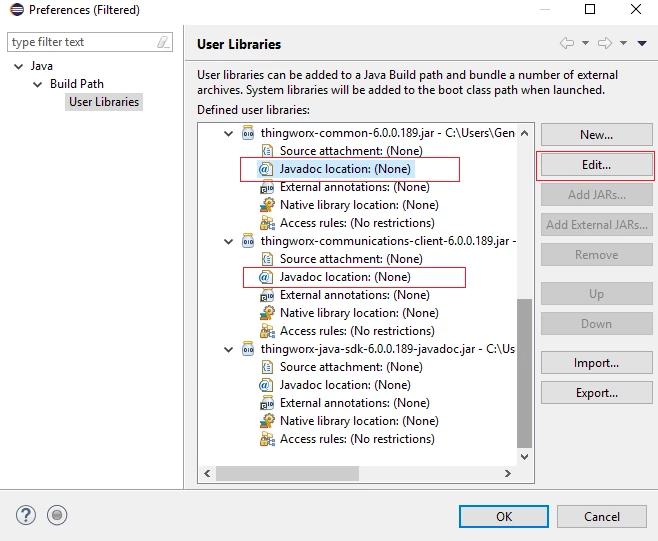Go back with the left arrow icon
This screenshot has width=658, height=541.
tap(567, 43)
